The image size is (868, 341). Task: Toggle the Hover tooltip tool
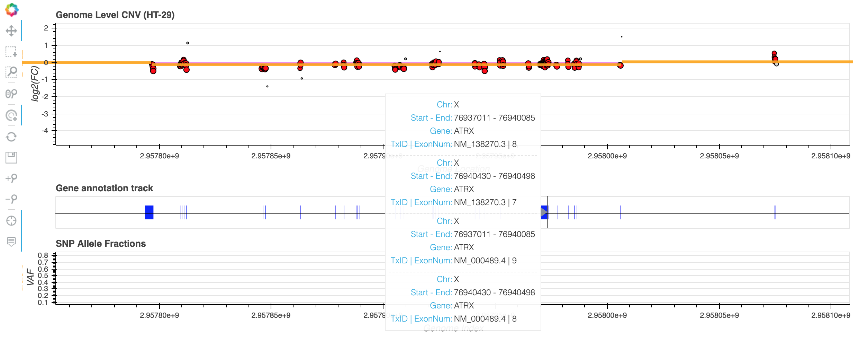click(11, 242)
